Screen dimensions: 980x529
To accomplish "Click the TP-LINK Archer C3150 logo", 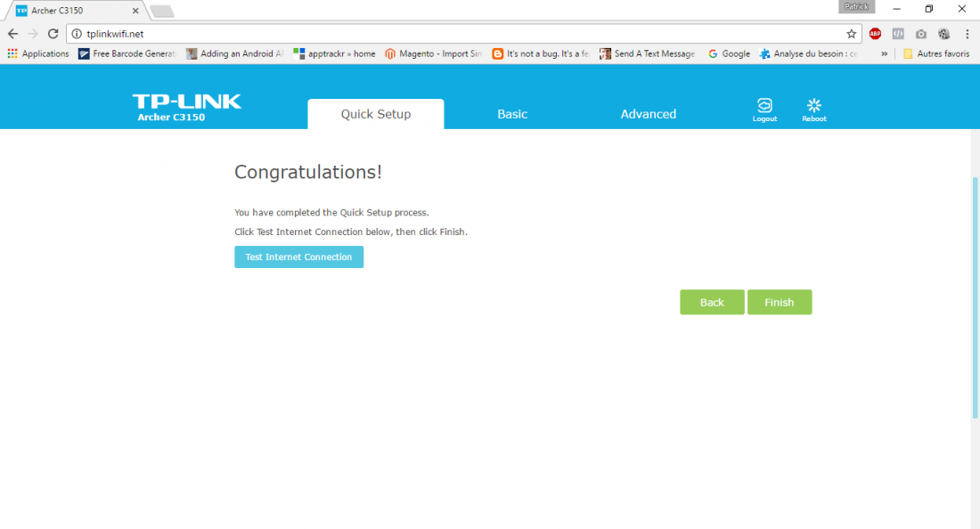I will click(x=187, y=106).
